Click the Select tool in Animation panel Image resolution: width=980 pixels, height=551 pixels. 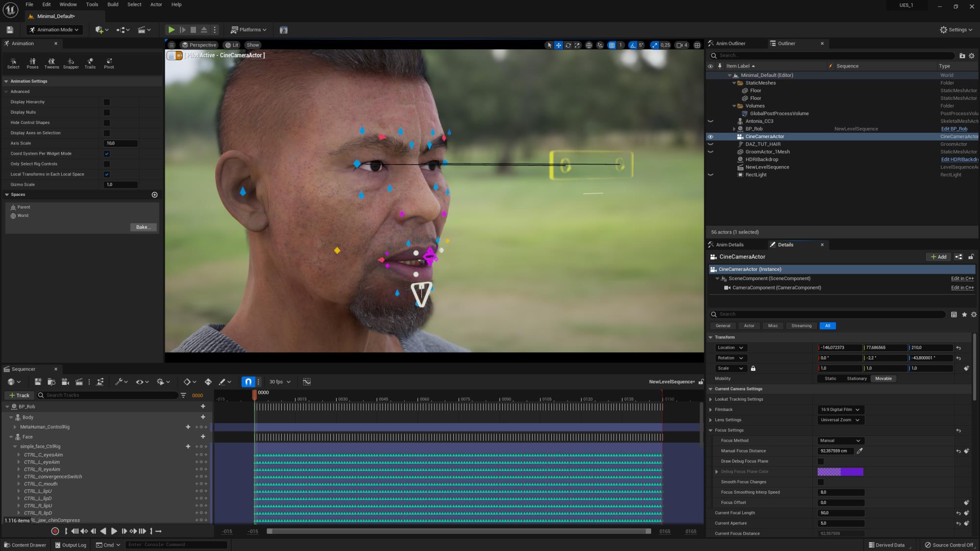tap(13, 63)
